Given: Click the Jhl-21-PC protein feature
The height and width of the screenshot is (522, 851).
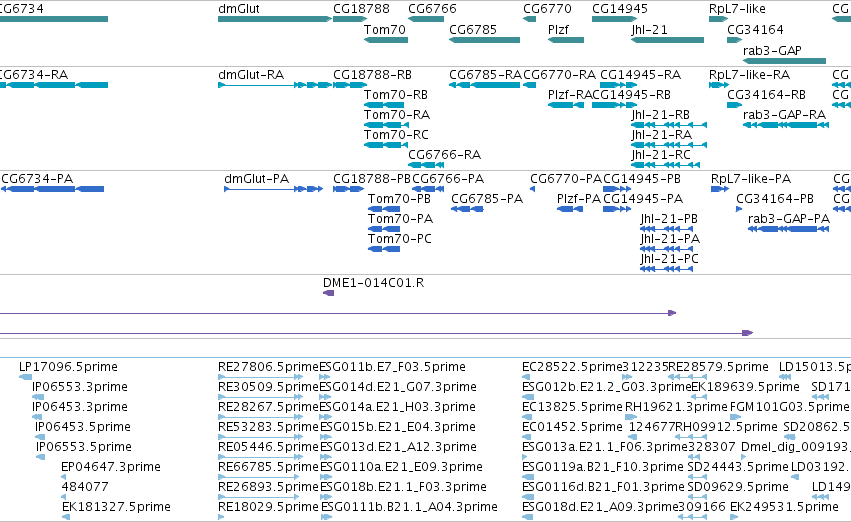Looking at the screenshot, I should (666, 270).
